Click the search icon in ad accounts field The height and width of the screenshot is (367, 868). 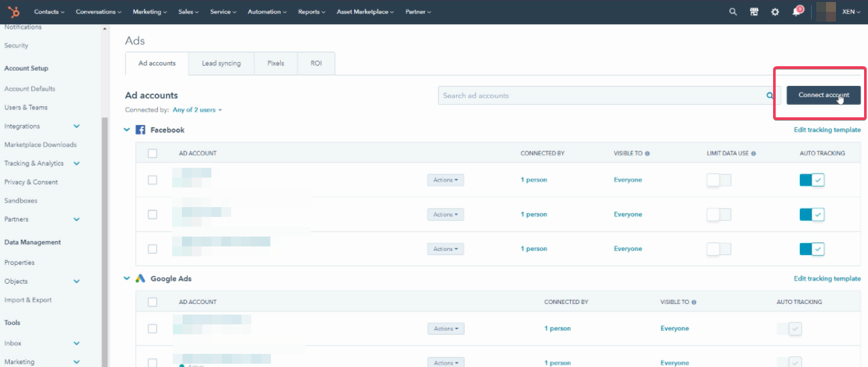coord(770,96)
